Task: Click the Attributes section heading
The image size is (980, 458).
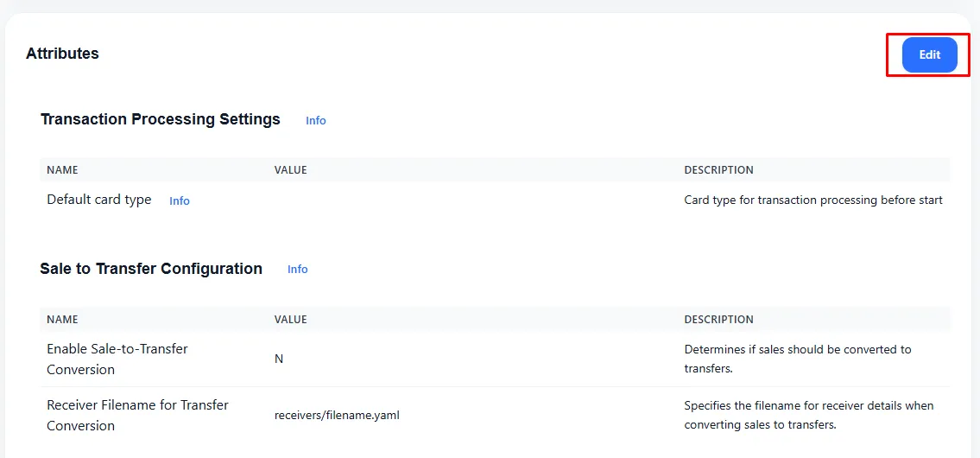Action: [62, 54]
